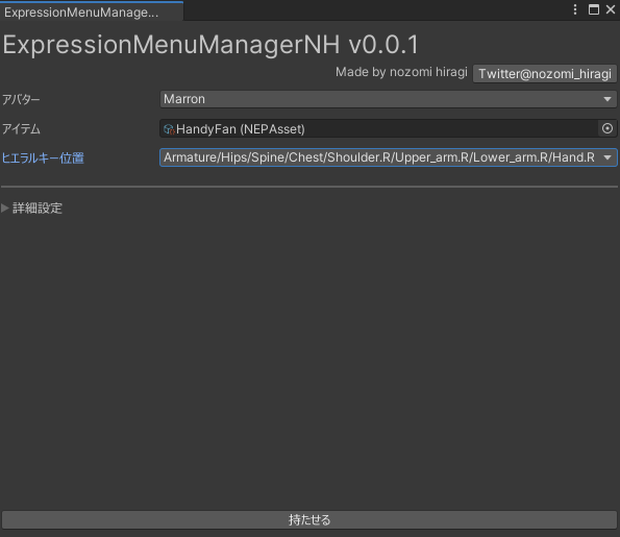Screen dimensions: 620x537
Task: Click the Twitter@nozomi_hiragi button
Action: point(545,74)
